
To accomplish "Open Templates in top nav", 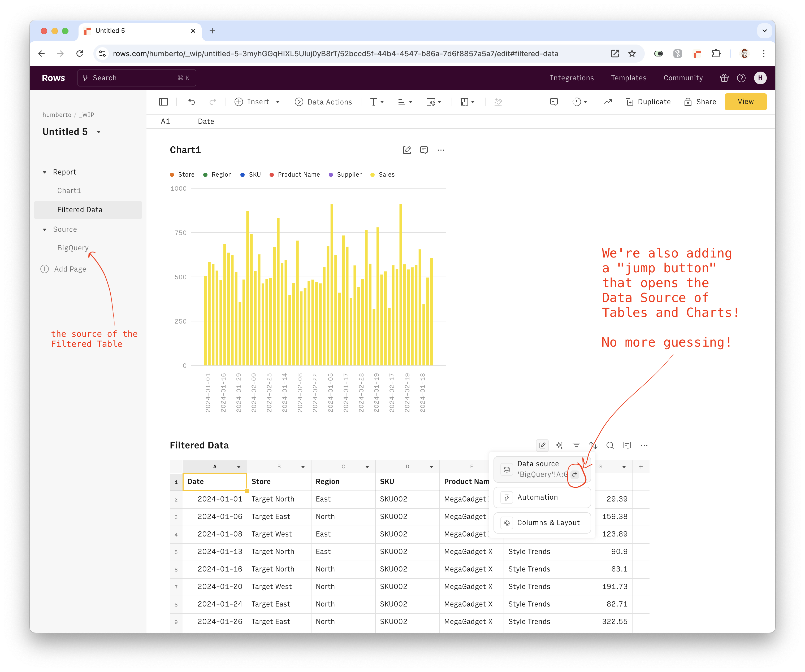I will click(628, 78).
